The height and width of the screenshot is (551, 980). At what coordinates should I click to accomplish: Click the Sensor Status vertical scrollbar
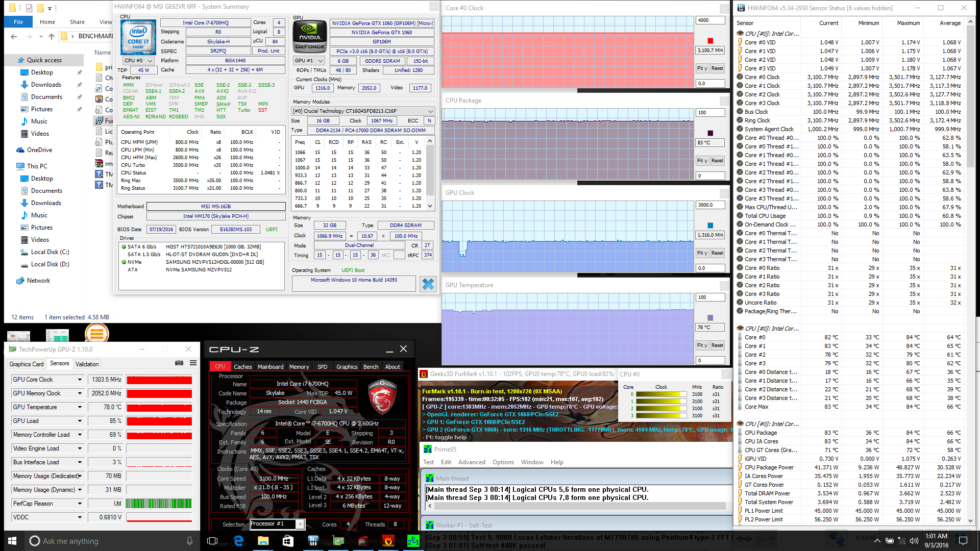pos(970,97)
